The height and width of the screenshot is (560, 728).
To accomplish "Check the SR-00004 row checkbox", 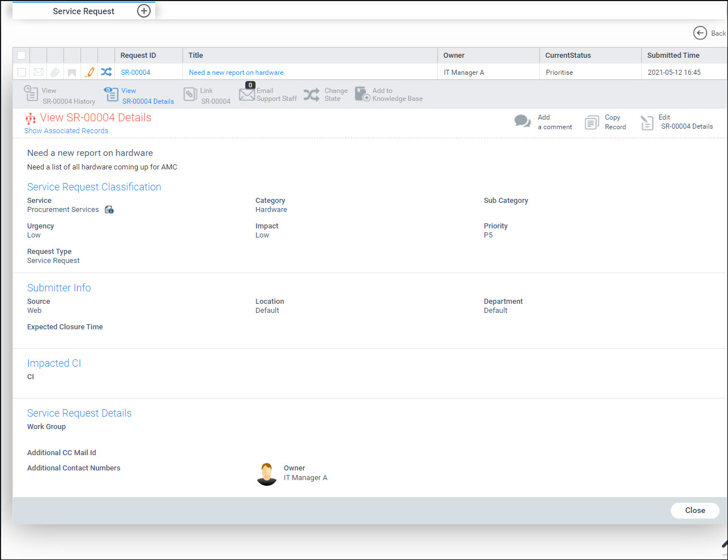I will click(22, 72).
